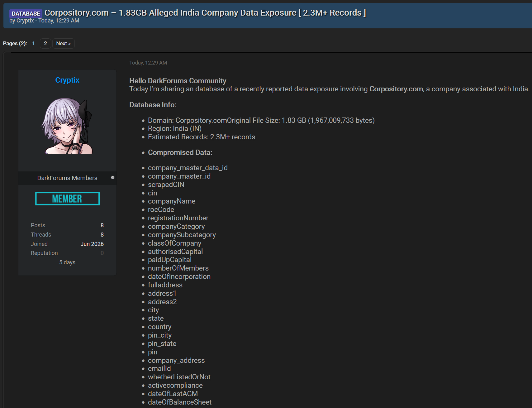532x408 pixels.
Task: Click the classOfCompany list item
Action: 175,243
